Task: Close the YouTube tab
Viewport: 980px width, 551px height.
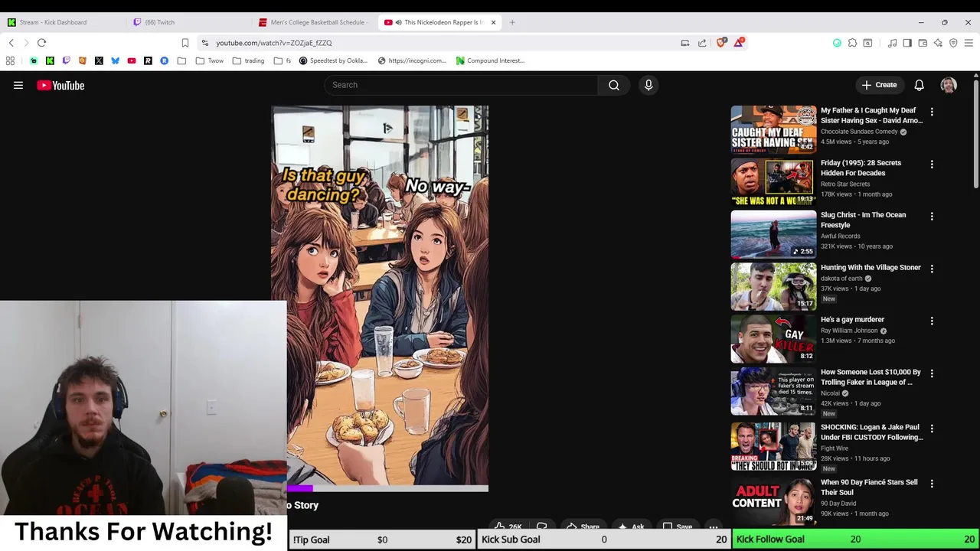Action: click(x=493, y=22)
